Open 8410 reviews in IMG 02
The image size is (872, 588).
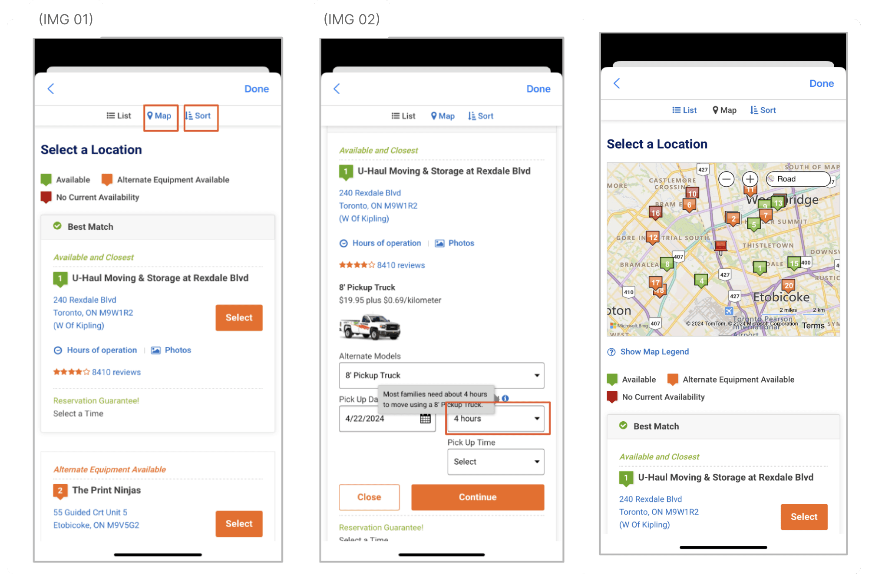click(401, 265)
